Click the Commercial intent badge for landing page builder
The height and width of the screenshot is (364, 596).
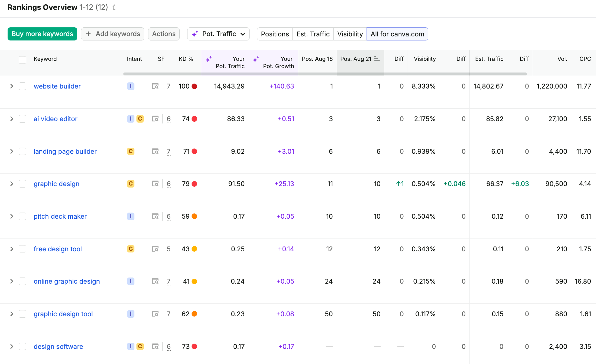131,151
